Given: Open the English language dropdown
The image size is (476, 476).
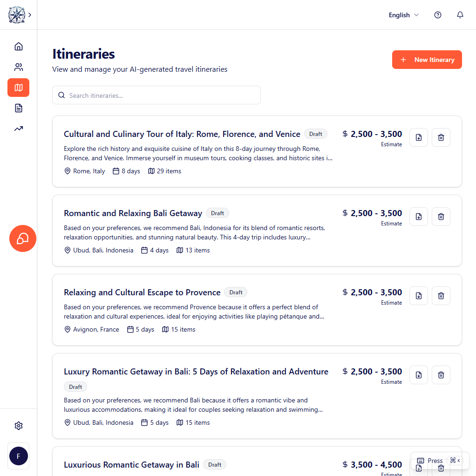Looking at the screenshot, I should coord(403,14).
